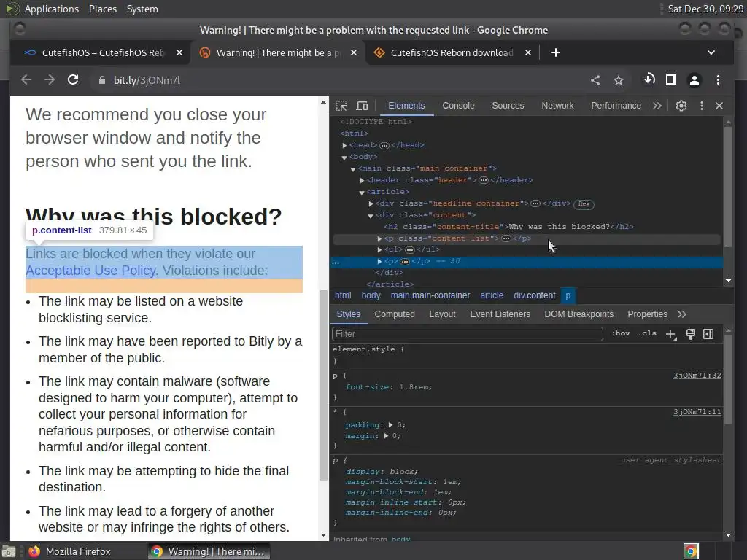Bookmark this page with the star icon
This screenshot has width=747, height=560.
pyautogui.click(x=619, y=80)
